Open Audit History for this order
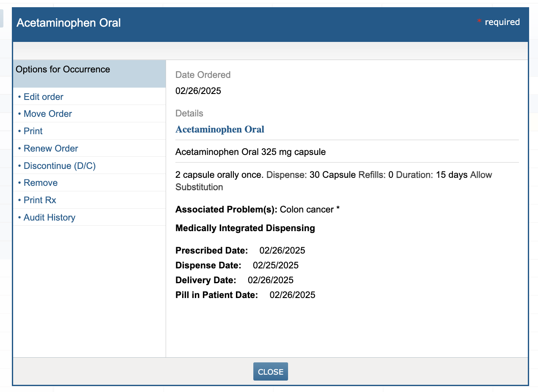Screen dimensions: 538x392 (49, 218)
